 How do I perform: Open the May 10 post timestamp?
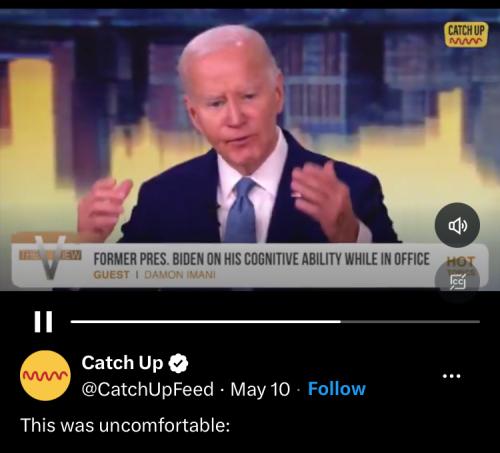coord(260,389)
